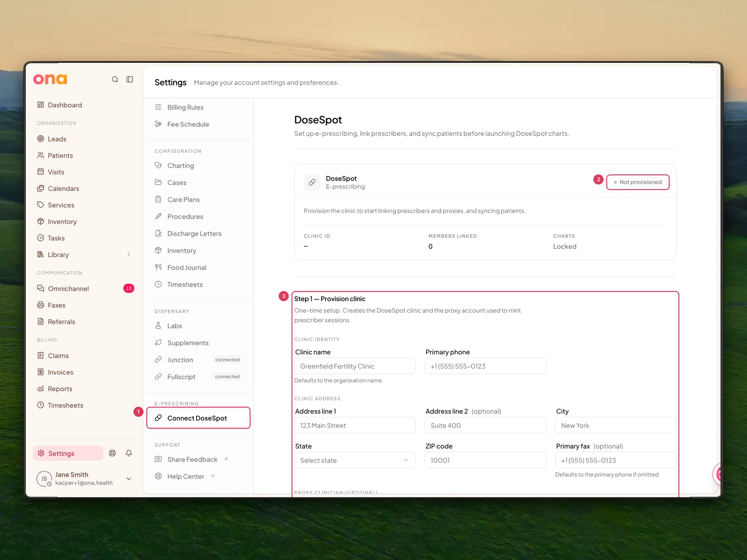Screen dimensions: 747x560
Task: Click the Charting stethoscope icon
Action: (158, 165)
